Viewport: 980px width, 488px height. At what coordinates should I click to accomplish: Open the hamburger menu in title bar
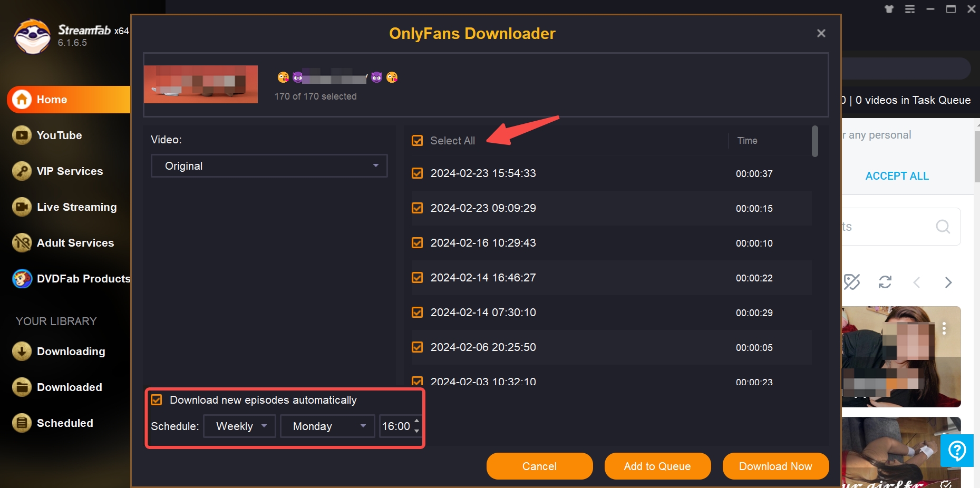(x=910, y=9)
